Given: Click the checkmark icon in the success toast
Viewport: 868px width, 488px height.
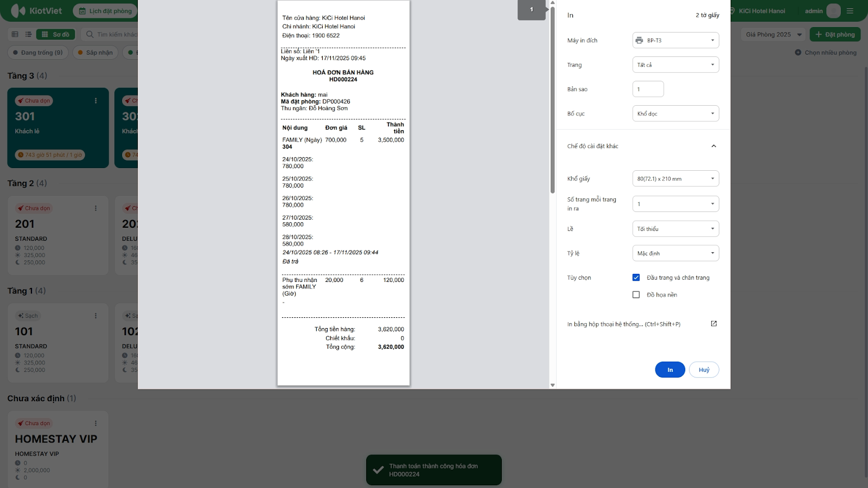Looking at the screenshot, I should tap(379, 470).
